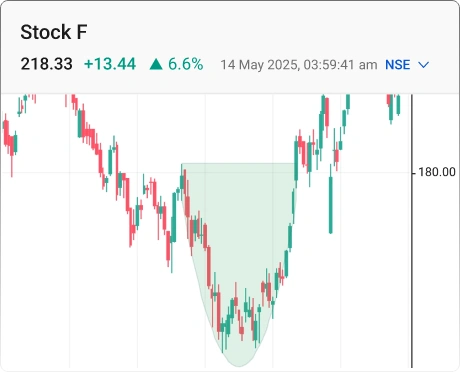Click the green shaded cup pattern area
This screenshot has width=460, height=372.
pos(238,233)
